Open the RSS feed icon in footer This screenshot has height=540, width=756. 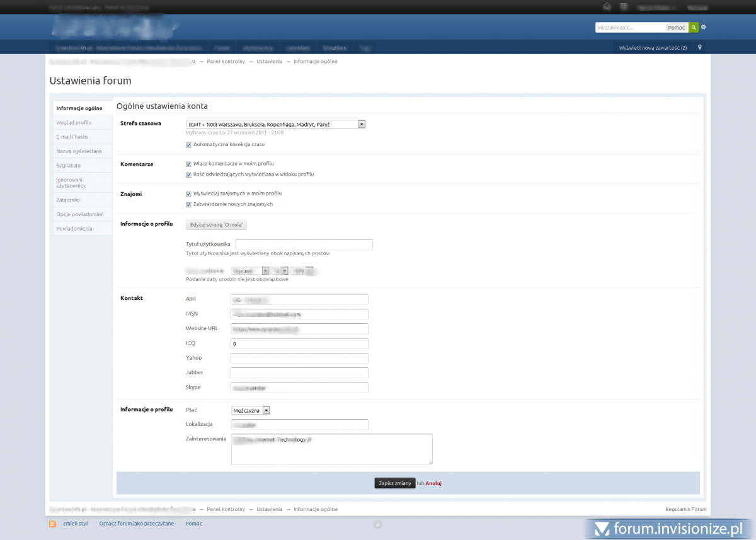tap(53, 524)
